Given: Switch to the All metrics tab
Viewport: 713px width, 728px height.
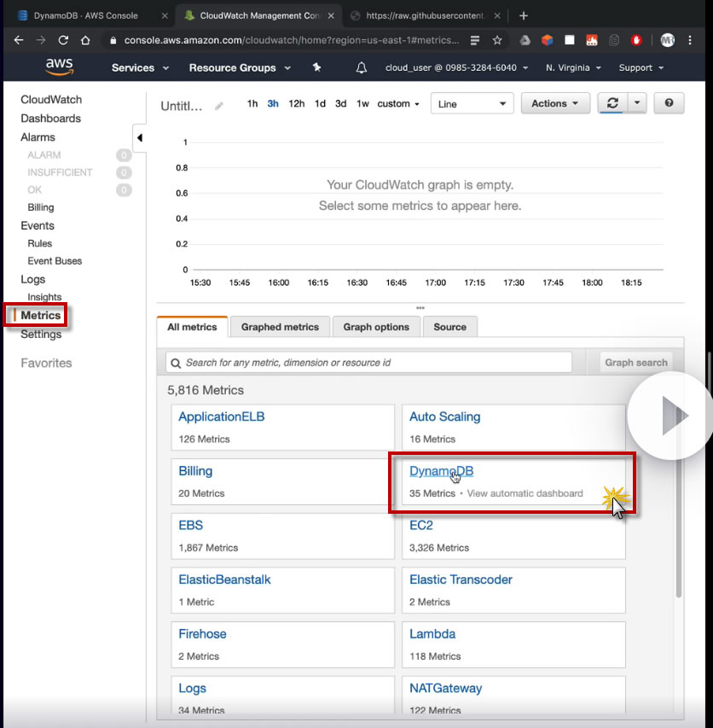Looking at the screenshot, I should coord(192,327).
